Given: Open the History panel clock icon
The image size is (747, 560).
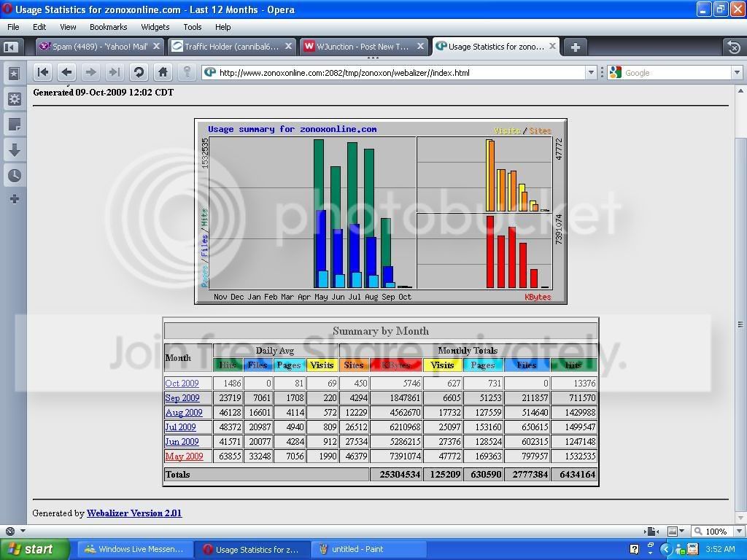Looking at the screenshot, I should (x=14, y=175).
